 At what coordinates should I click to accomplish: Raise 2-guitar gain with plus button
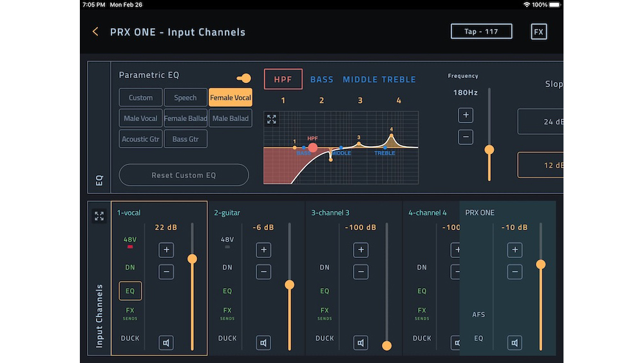coord(263,250)
